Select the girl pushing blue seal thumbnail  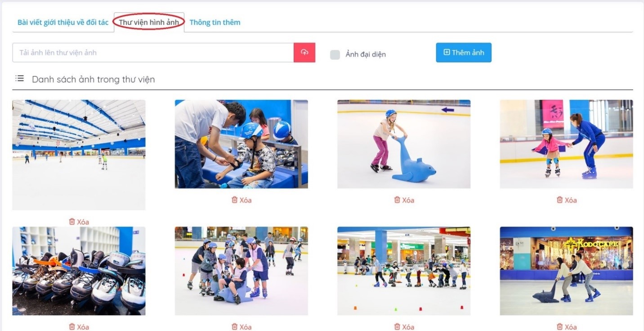404,144
